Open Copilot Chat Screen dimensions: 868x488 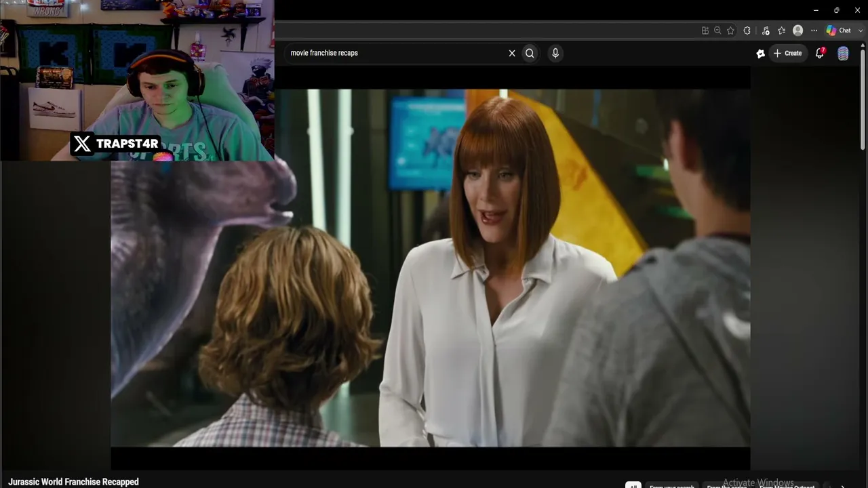point(839,30)
